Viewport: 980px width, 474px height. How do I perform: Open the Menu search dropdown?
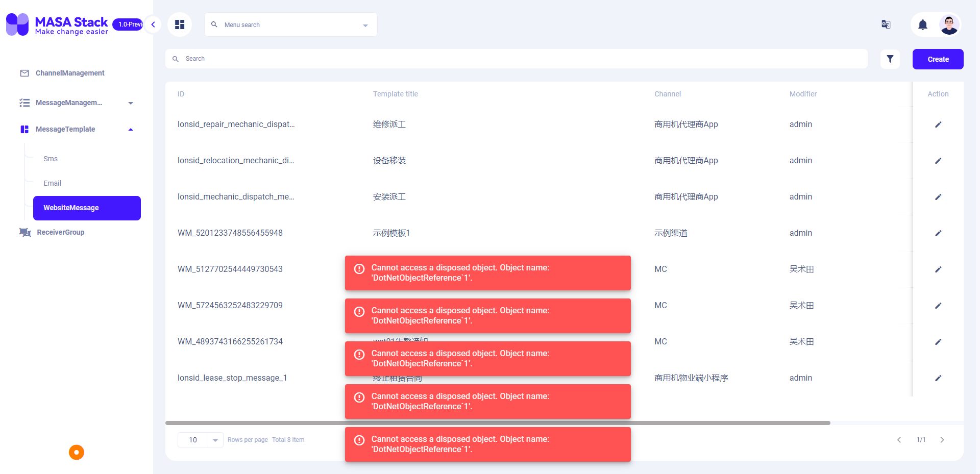tap(291, 24)
